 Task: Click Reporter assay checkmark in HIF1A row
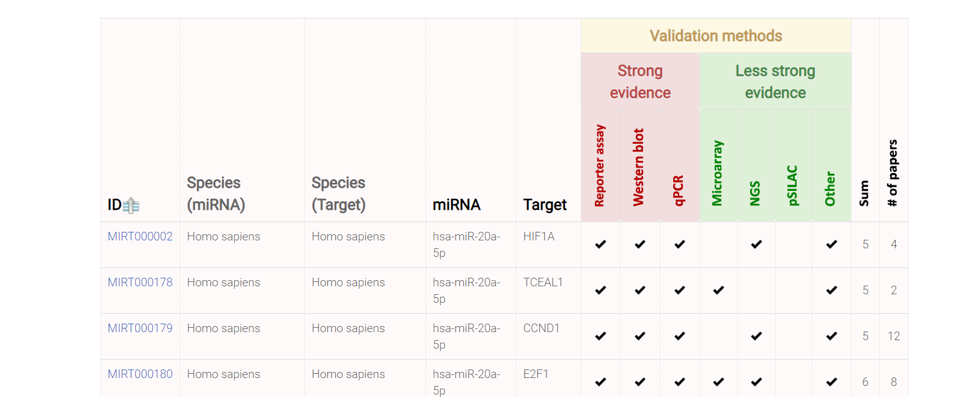click(x=601, y=244)
